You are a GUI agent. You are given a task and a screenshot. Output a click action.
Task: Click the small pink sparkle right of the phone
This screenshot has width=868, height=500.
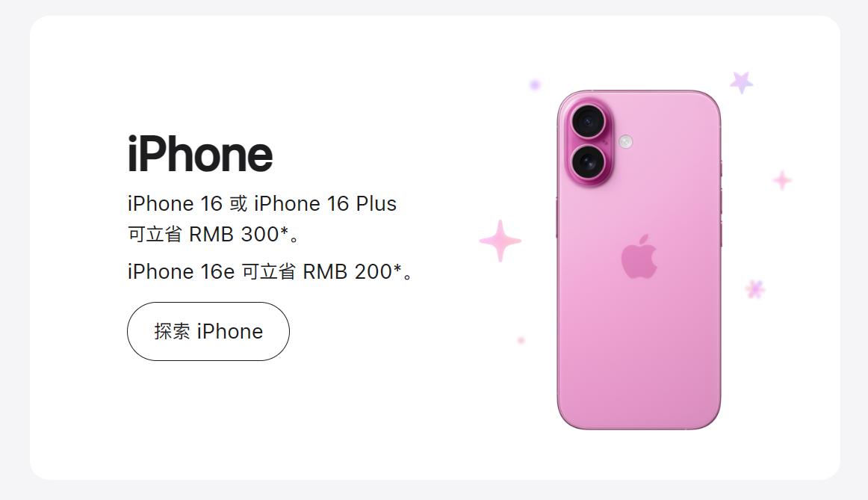(782, 181)
